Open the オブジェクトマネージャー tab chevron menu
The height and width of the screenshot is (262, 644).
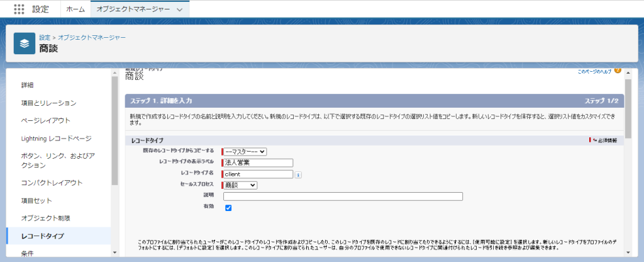coord(180,9)
